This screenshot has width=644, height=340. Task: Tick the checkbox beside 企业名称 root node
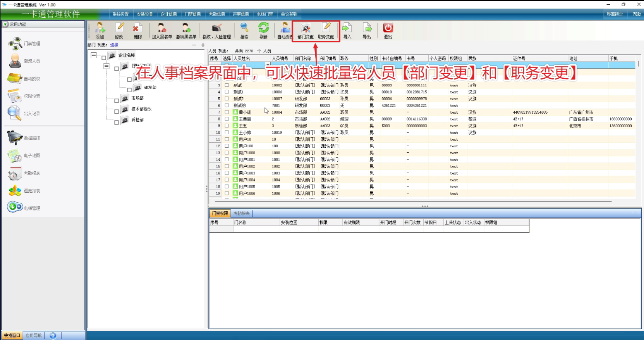click(x=104, y=58)
